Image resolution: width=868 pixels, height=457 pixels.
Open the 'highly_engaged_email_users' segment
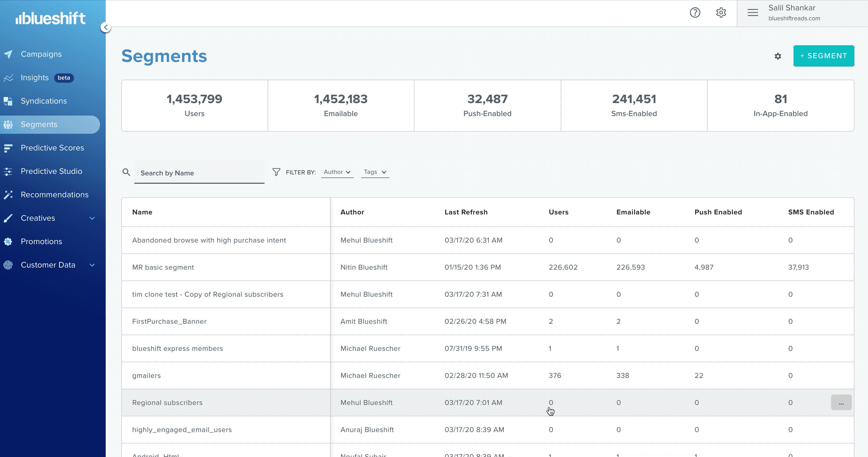pyautogui.click(x=182, y=430)
